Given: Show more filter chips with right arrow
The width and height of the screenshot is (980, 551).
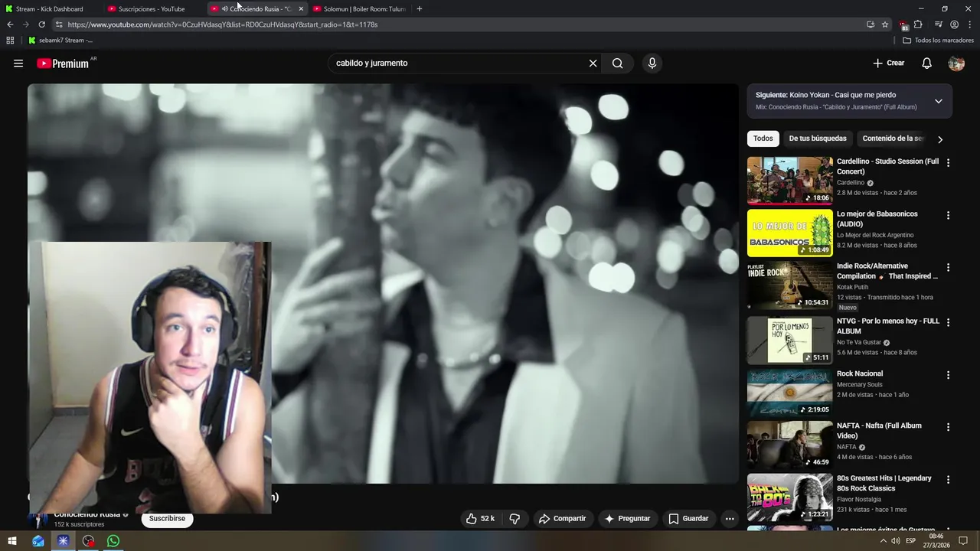Looking at the screenshot, I should pos(940,139).
